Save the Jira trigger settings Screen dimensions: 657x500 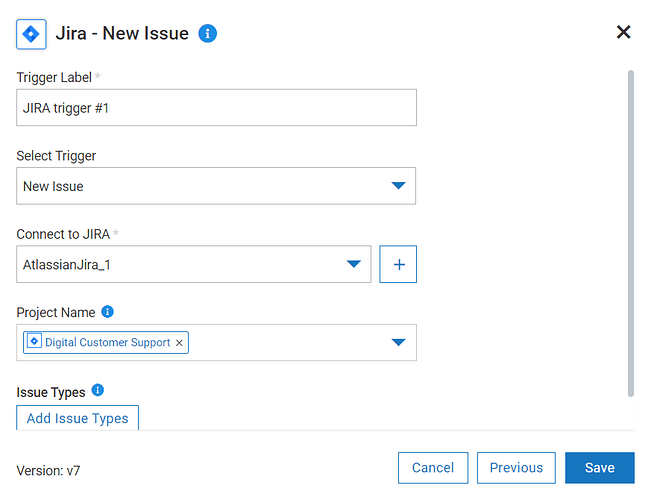(599, 468)
